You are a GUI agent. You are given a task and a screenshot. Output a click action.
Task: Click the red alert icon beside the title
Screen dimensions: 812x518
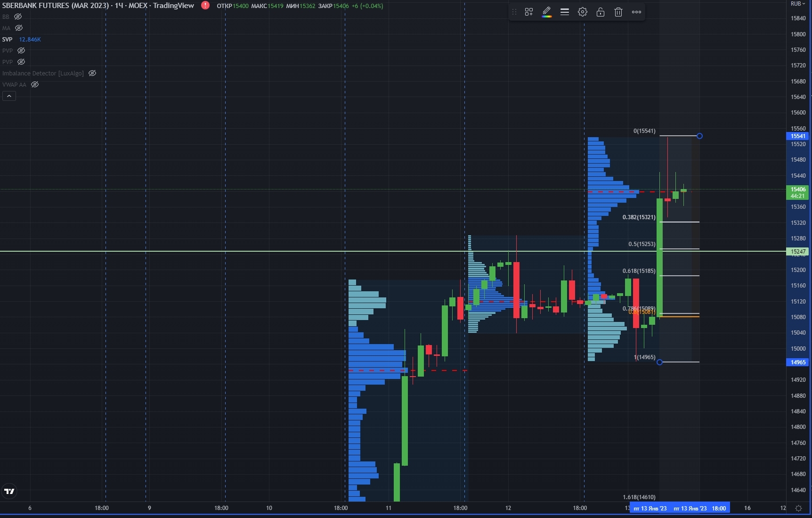[205, 6]
